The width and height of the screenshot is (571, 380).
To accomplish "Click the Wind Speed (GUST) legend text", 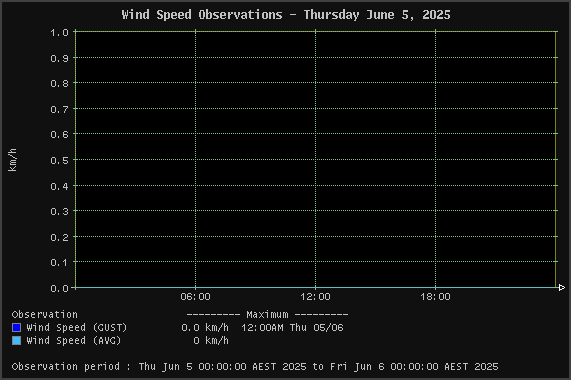I will [x=76, y=328].
